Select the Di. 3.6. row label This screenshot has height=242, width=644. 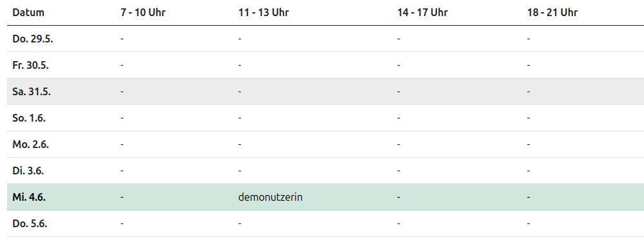click(x=28, y=171)
